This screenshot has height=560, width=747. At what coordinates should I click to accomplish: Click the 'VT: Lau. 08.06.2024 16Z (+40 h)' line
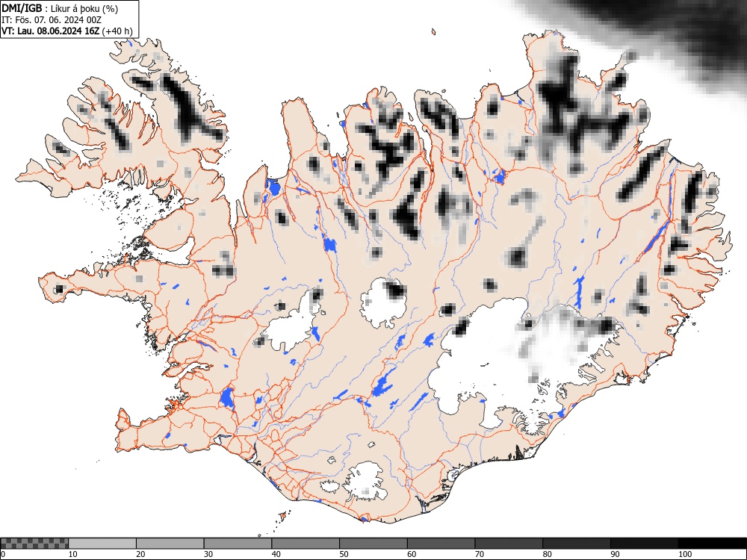(66, 31)
